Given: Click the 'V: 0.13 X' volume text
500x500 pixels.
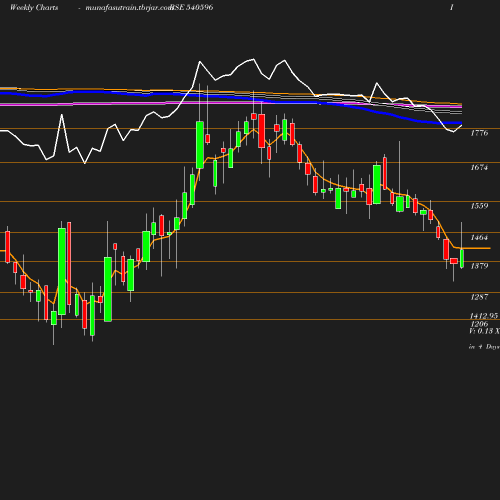Looking at the screenshot, I should pos(484,331).
